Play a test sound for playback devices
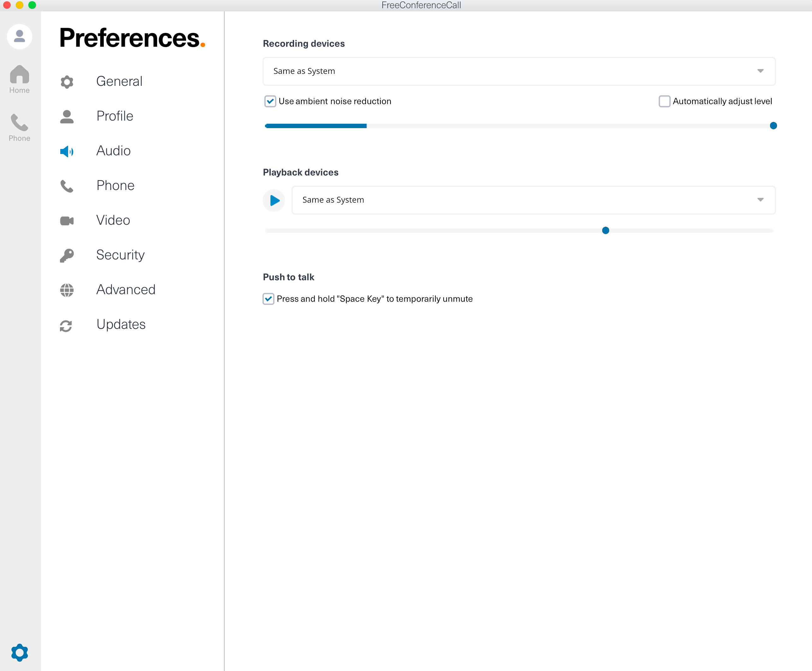This screenshot has height=671, width=812. (274, 200)
